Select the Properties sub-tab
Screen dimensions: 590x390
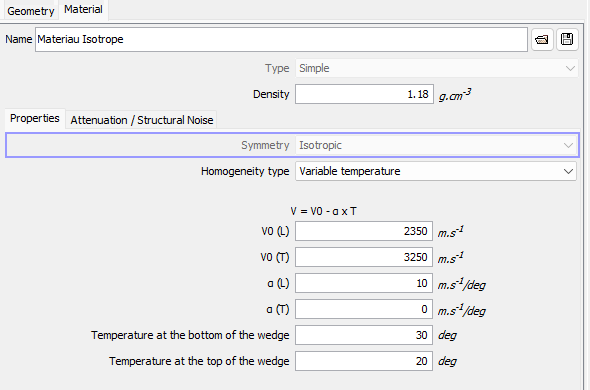35,119
